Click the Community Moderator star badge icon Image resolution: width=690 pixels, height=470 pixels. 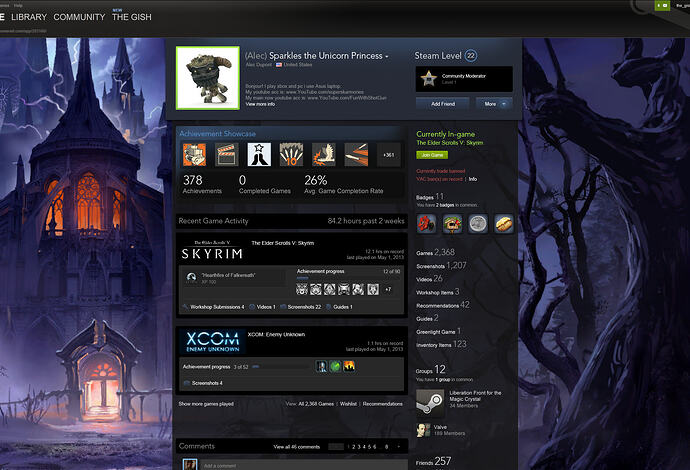tap(428, 79)
